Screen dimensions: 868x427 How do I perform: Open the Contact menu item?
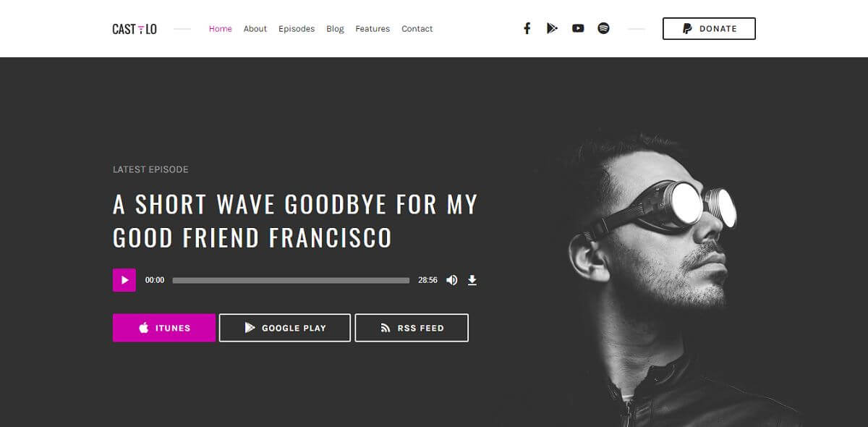417,29
